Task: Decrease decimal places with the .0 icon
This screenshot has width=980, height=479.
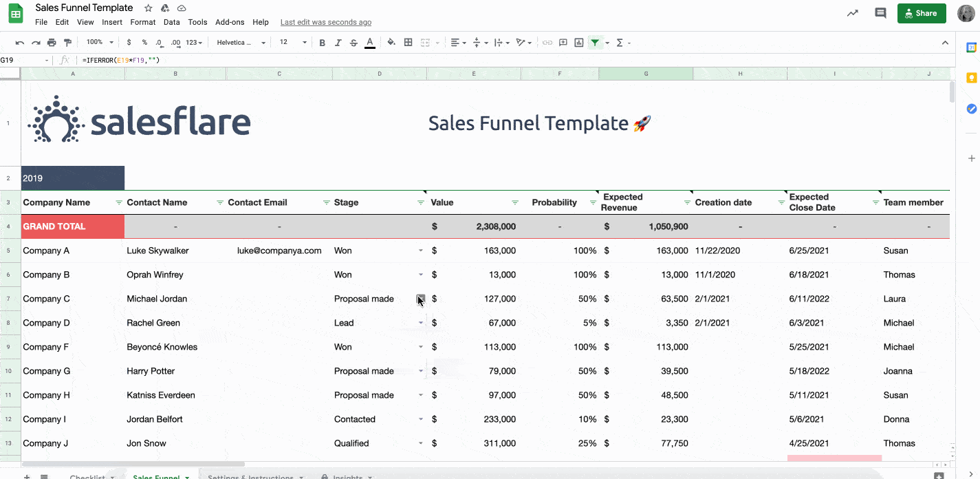Action: pos(159,43)
